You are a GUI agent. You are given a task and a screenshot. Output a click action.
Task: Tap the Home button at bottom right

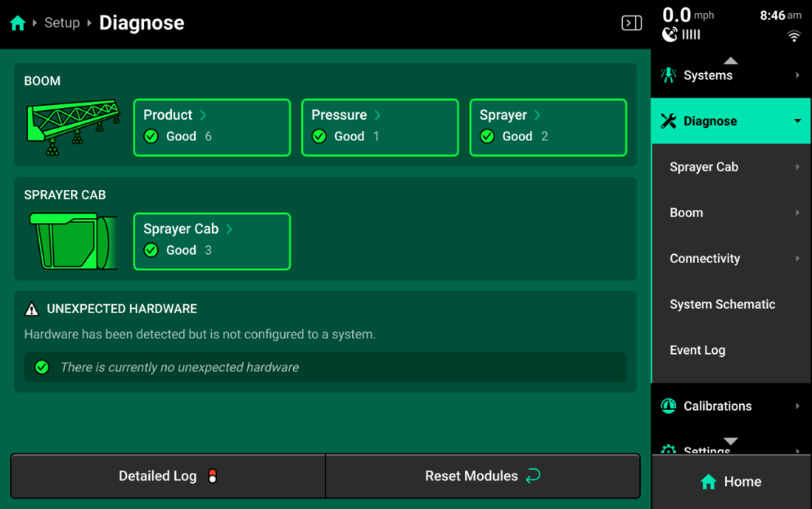(731, 482)
